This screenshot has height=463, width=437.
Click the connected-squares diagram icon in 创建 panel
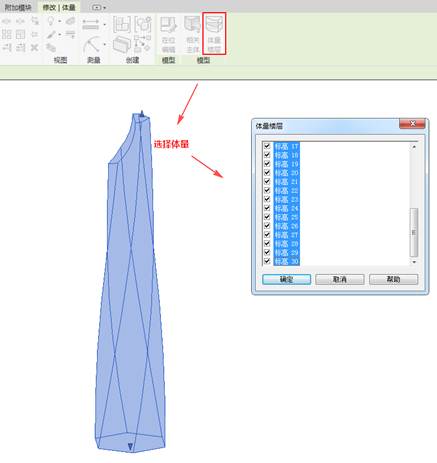tap(142, 44)
